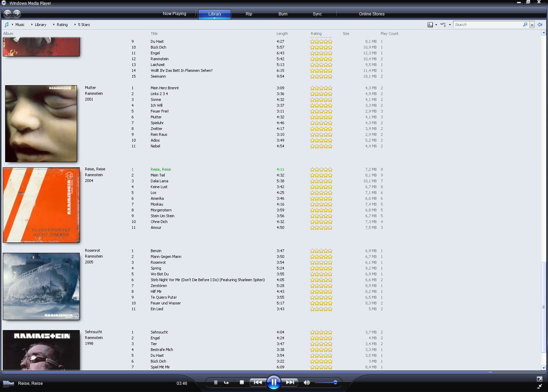
Task: Select the track 'Te Quiero Puta!'
Action: click(164, 297)
